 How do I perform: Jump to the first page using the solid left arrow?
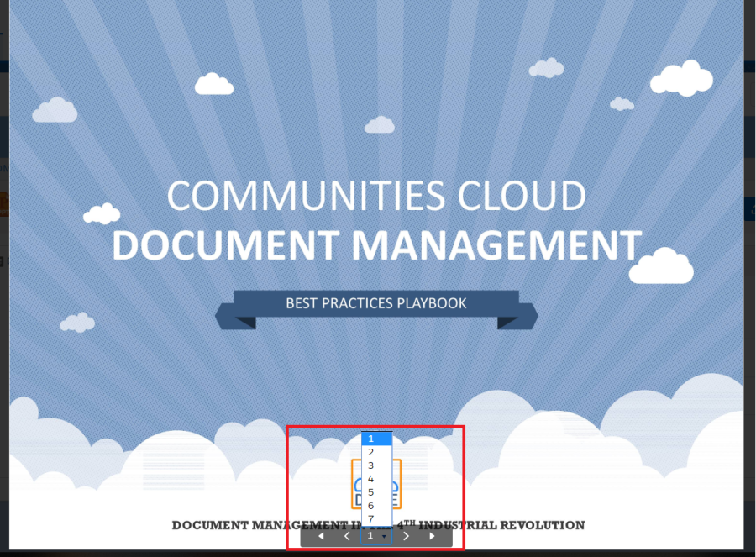coord(321,536)
